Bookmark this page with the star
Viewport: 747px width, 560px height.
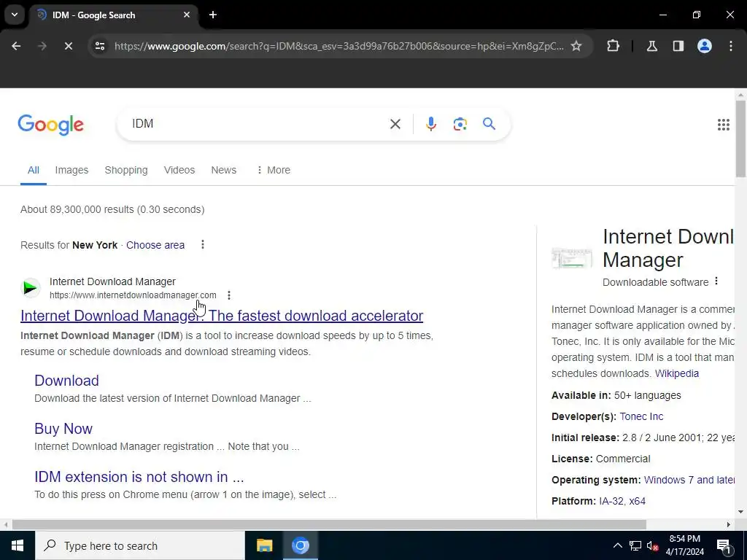point(576,46)
